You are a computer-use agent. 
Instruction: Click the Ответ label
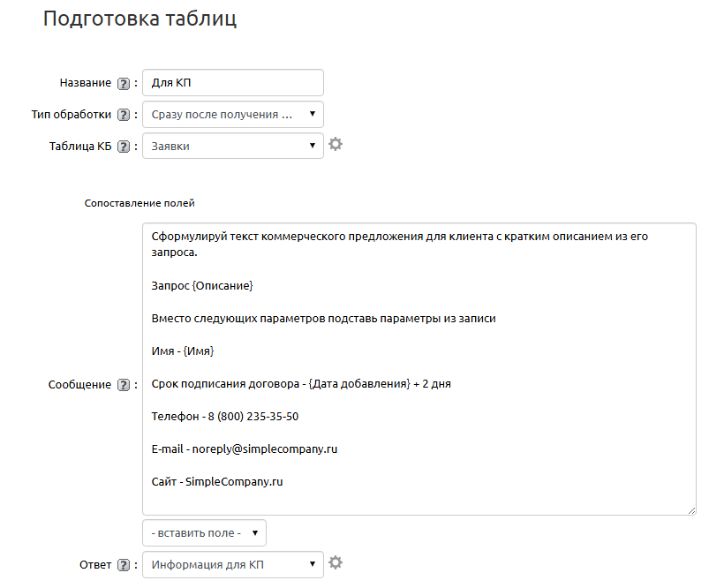coord(95,565)
